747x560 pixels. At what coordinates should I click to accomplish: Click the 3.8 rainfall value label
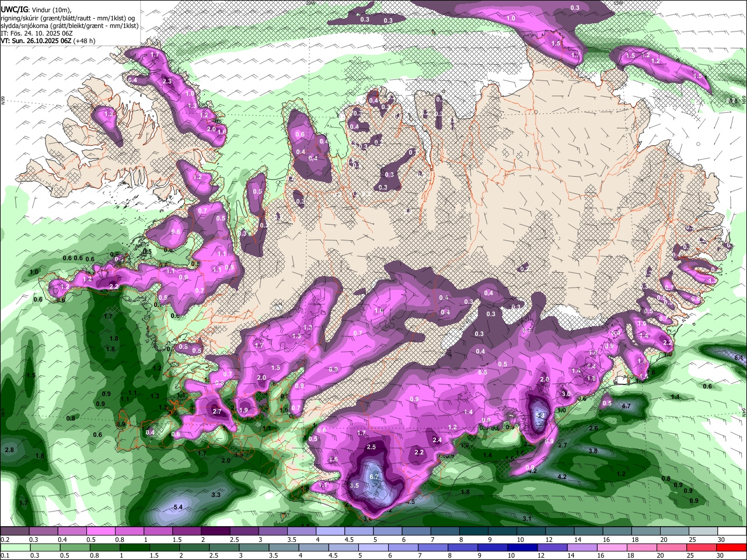(x=593, y=451)
